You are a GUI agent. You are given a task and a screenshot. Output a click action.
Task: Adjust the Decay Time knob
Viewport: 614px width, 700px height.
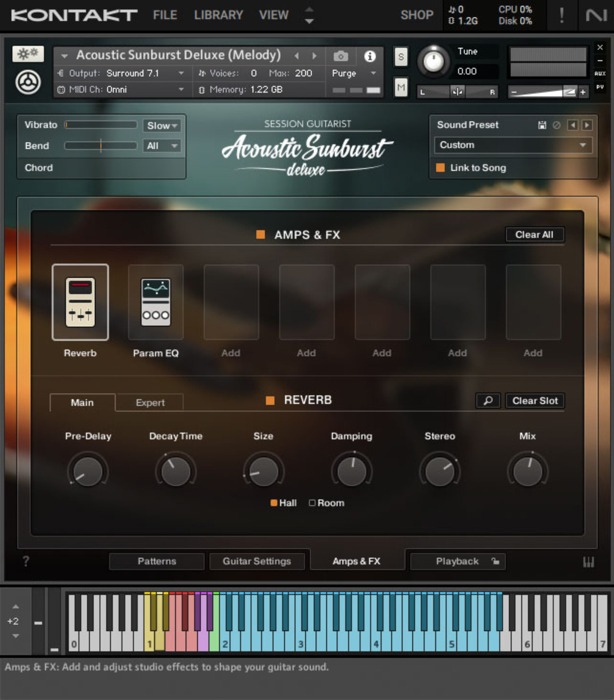point(175,472)
